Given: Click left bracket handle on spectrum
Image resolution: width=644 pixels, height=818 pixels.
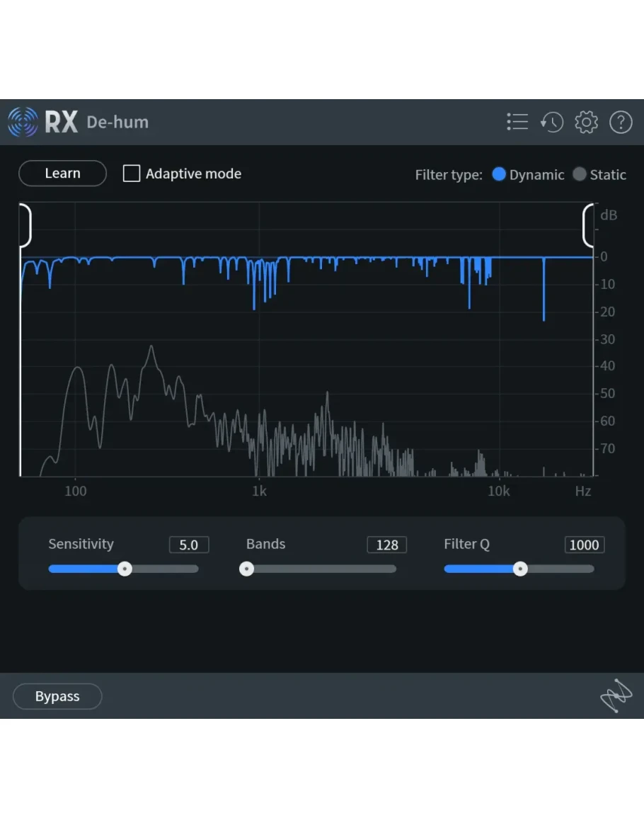Looking at the screenshot, I should [x=25, y=225].
